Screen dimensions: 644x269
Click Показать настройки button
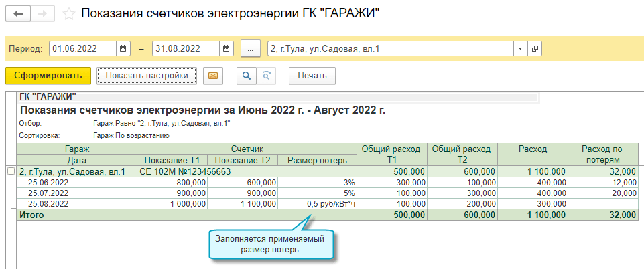point(147,76)
